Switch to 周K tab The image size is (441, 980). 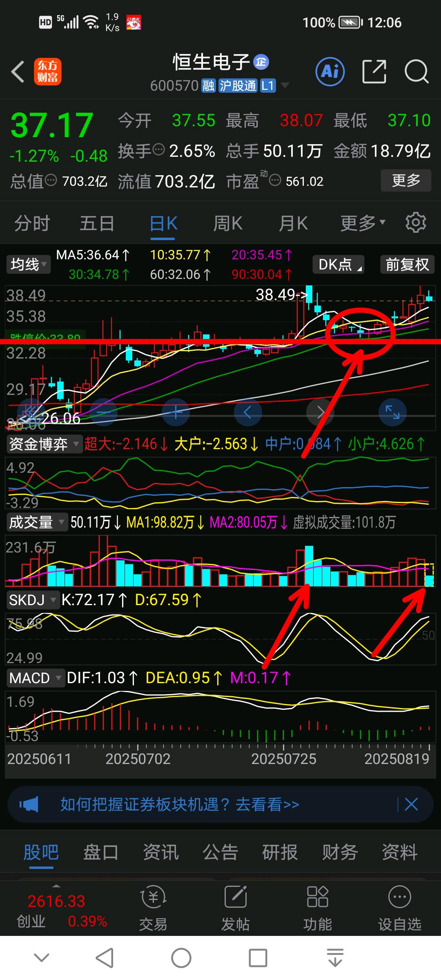tap(228, 223)
